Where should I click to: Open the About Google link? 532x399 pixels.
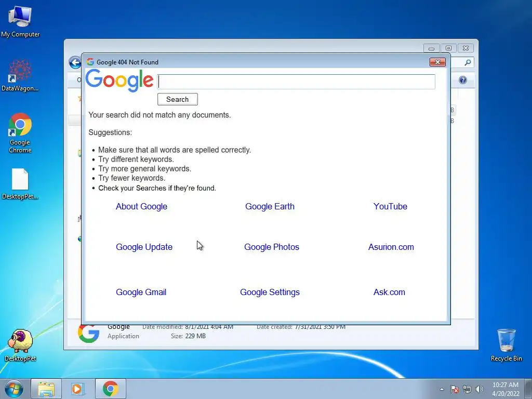tap(141, 206)
